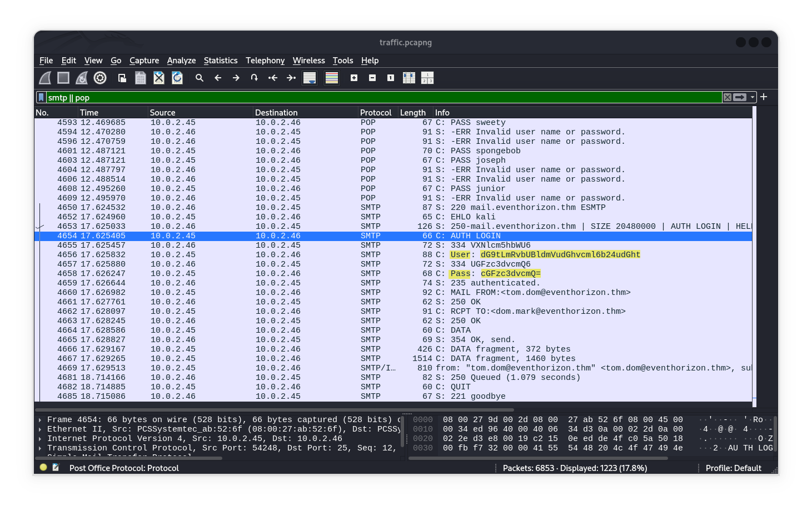
Task: Open the Analyze menu
Action: coord(181,61)
